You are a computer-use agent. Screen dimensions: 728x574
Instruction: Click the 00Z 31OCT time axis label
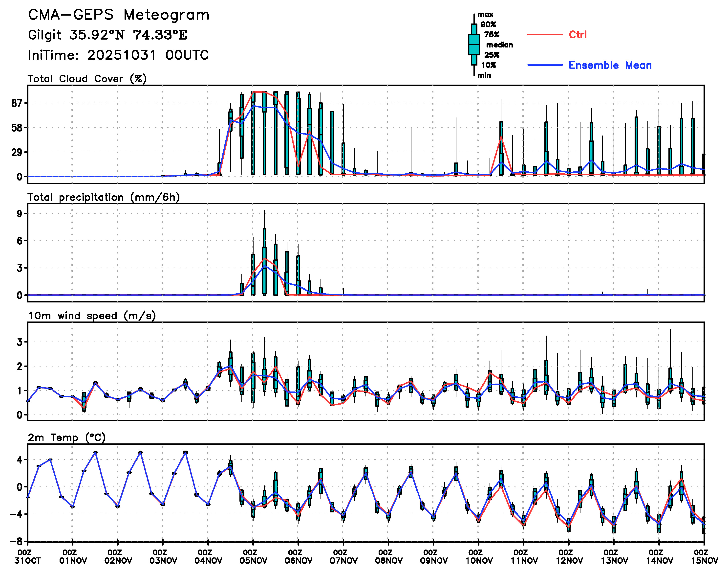(x=27, y=556)
